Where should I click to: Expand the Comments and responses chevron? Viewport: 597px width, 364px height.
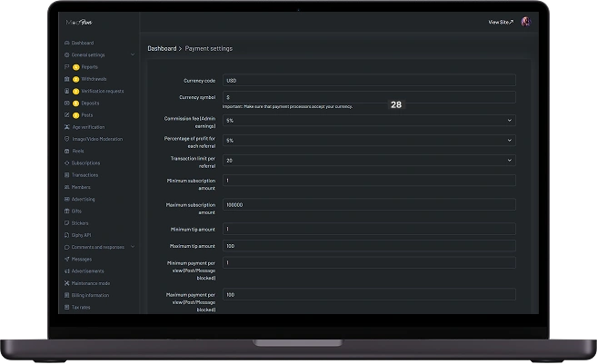point(133,247)
